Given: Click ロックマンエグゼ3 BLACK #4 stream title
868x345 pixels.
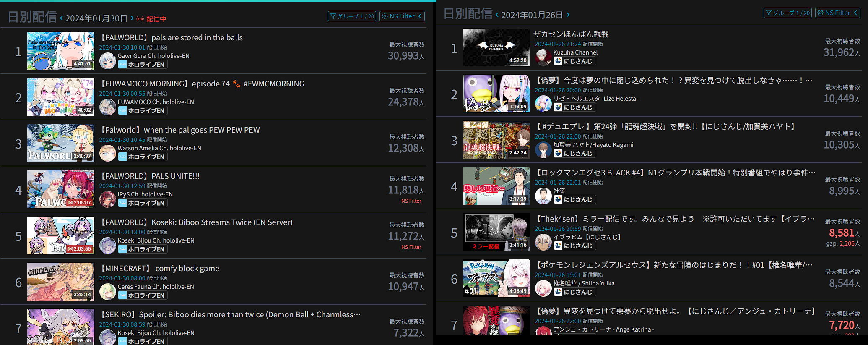Looking at the screenshot, I should pyautogui.click(x=676, y=172).
